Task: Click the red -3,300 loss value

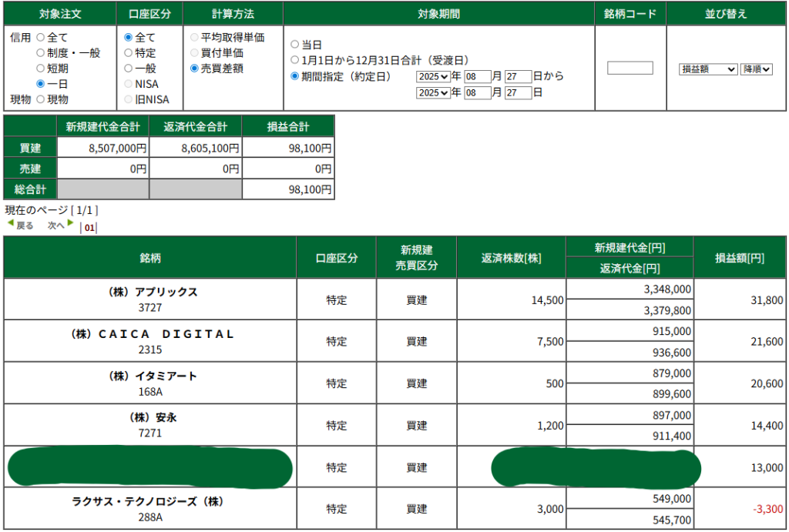Action: point(768,510)
